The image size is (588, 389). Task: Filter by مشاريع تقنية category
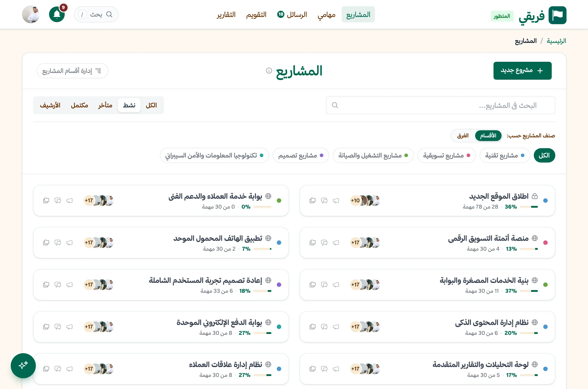click(x=505, y=156)
